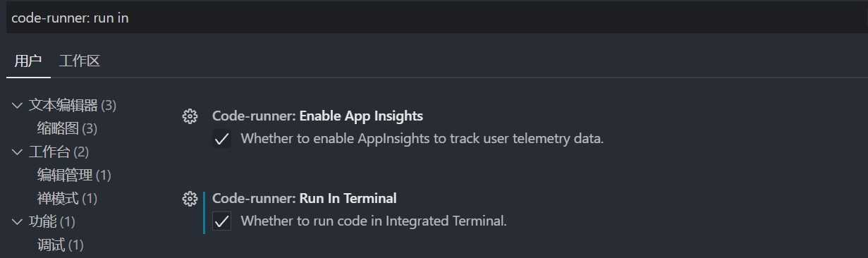Select 缩略图 (3) in settings tree

[67, 129]
